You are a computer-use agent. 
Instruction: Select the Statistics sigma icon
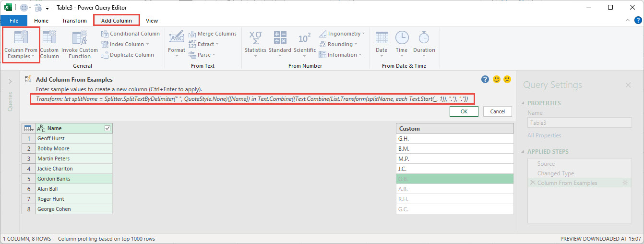coord(255,38)
